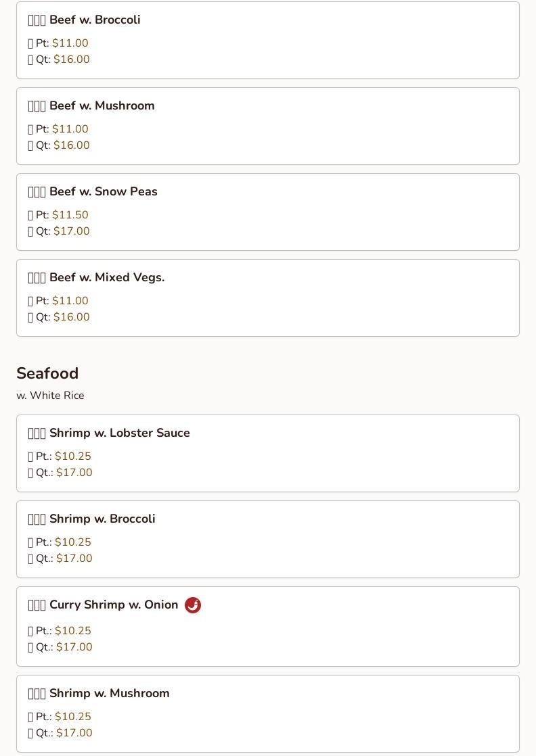Select Curry Shrimp w. Onion title
Image resolution: width=536 pixels, height=756 pixels.
tap(114, 605)
